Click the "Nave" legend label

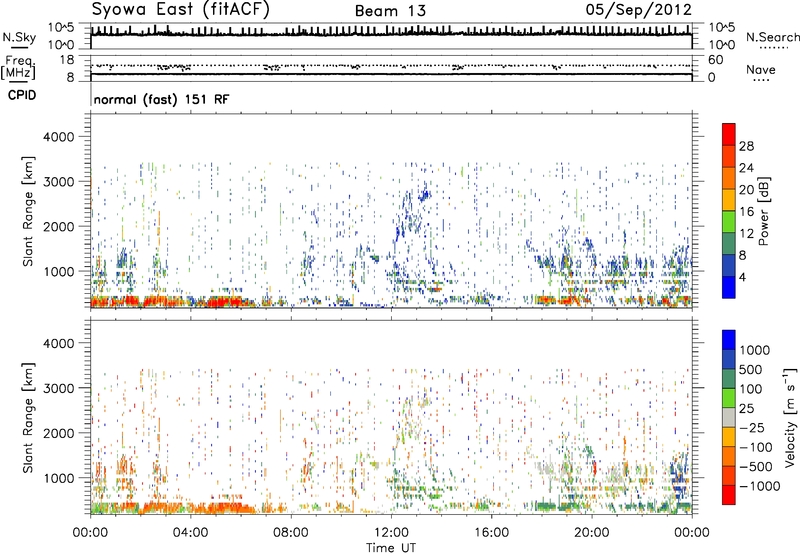(x=761, y=69)
